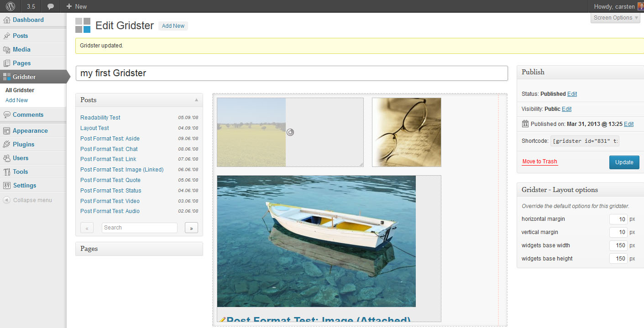Screen dimensions: 644x328
Task: Open the Screen Options dropdown
Action: pyautogui.click(x=616, y=18)
